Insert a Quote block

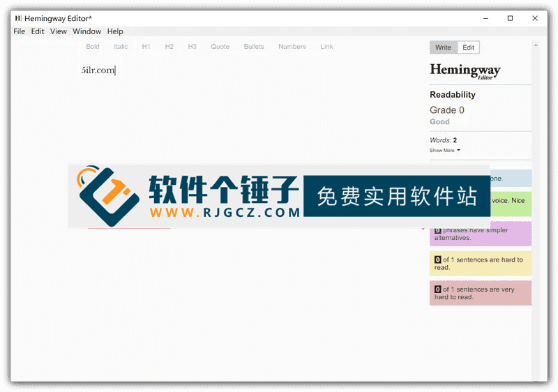pyautogui.click(x=220, y=47)
